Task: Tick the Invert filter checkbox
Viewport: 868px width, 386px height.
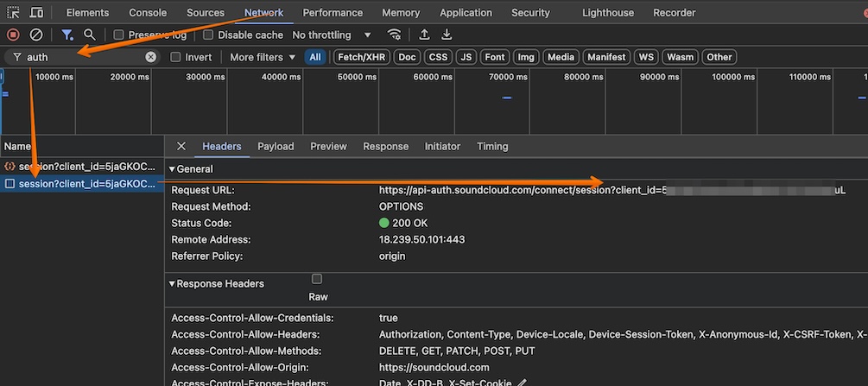Action: (x=176, y=57)
